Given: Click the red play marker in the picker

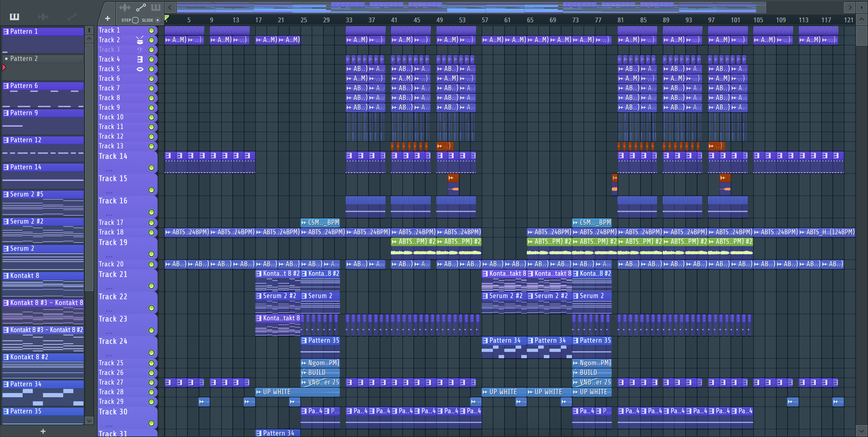Looking at the screenshot, I should 4,68.
